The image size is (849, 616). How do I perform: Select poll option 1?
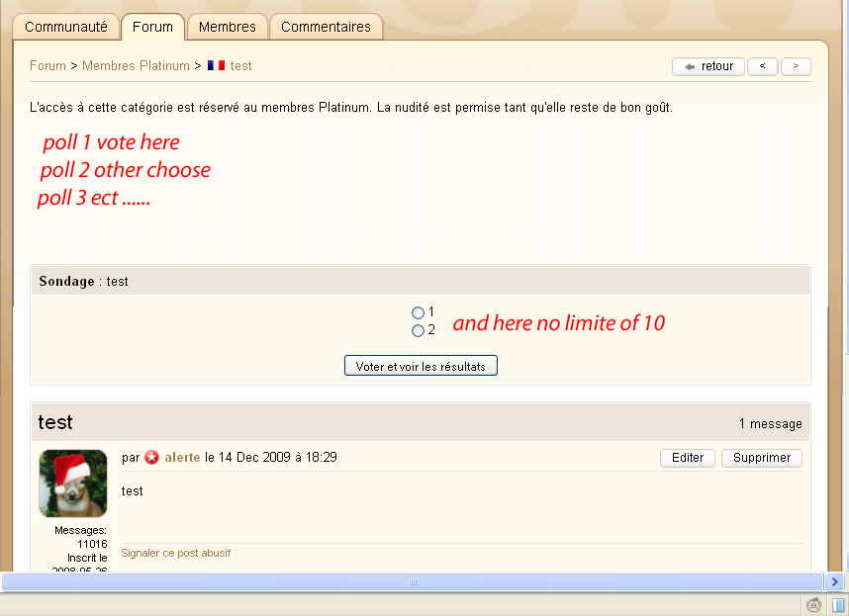(418, 312)
